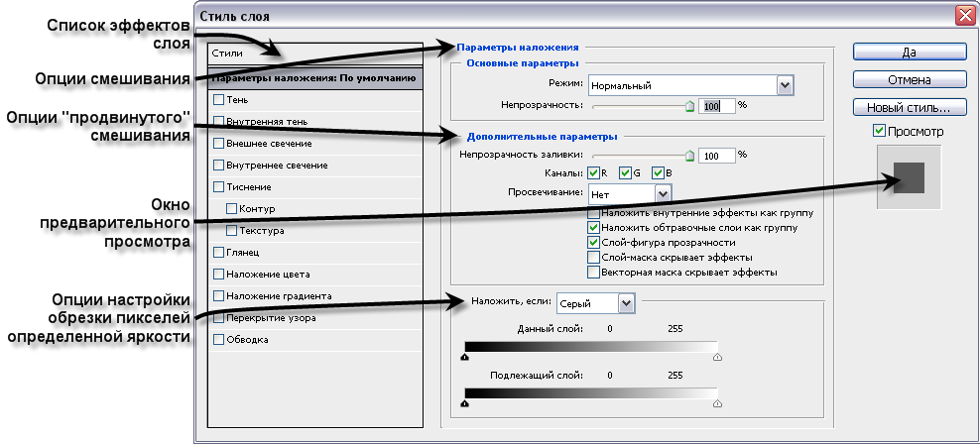Screen dimensions: 980x444
Task: Click the Наложить, если dropdown arrow
Action: tap(626, 303)
